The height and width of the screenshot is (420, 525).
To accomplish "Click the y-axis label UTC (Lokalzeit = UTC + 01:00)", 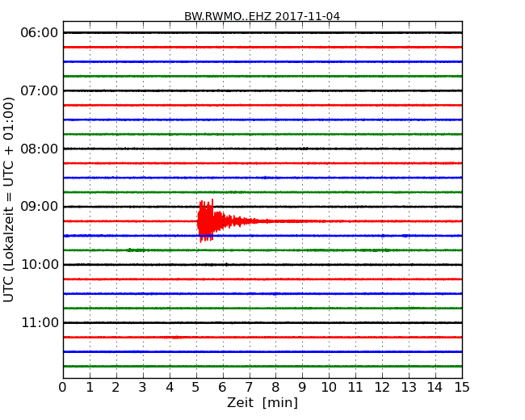I will coord(9,199).
